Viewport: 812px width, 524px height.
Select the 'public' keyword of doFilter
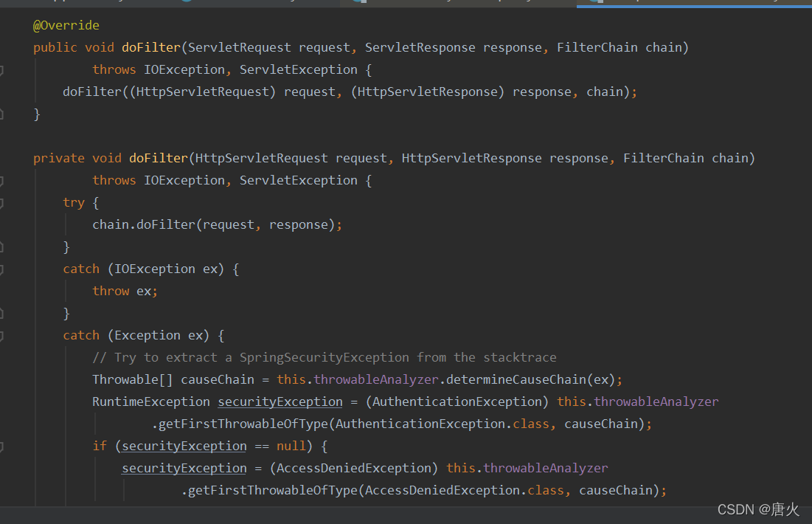(55, 48)
